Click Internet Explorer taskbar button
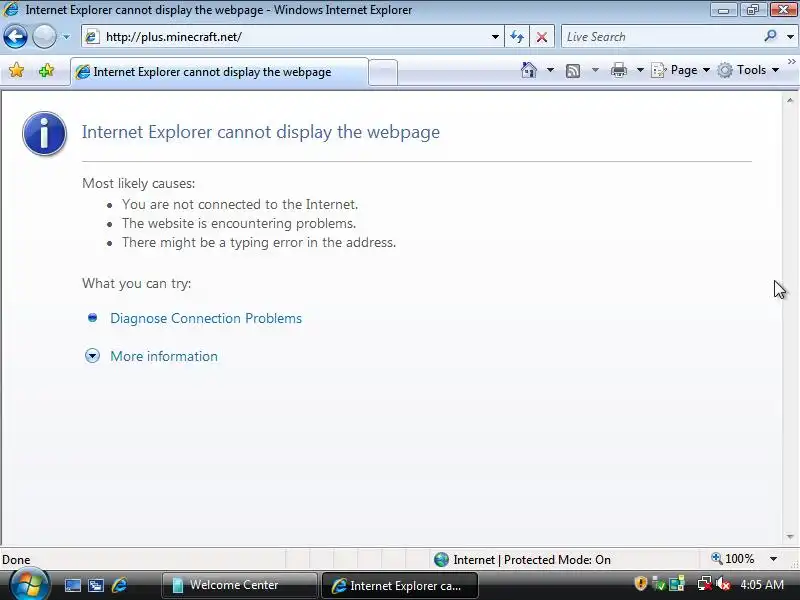The image size is (800, 600). tap(399, 585)
